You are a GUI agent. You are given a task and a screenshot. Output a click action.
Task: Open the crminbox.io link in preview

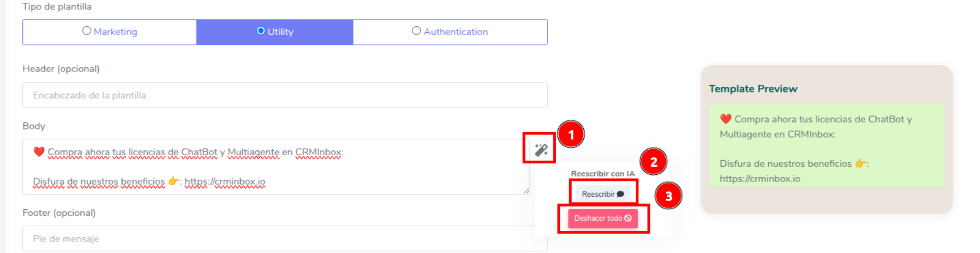760,179
